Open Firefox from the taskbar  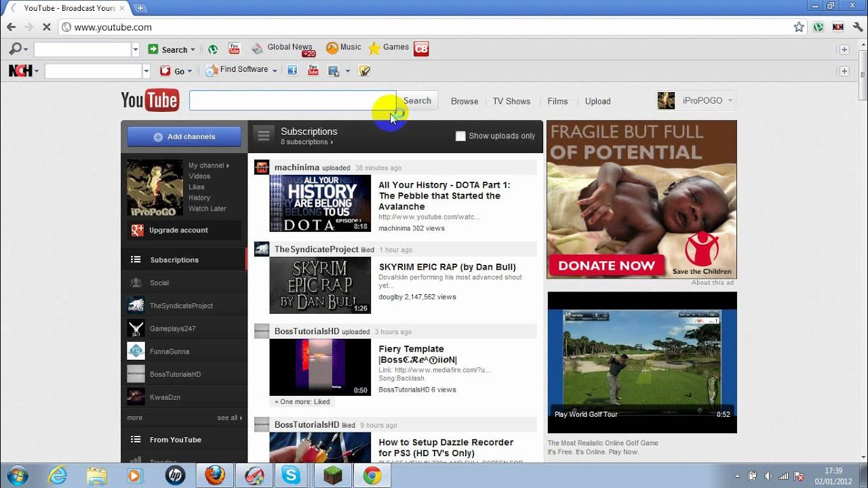[x=215, y=475]
